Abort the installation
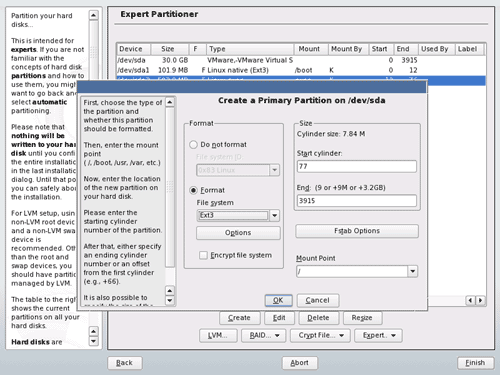Image resolution: width=500 pixels, height=375 pixels. pos(300,363)
